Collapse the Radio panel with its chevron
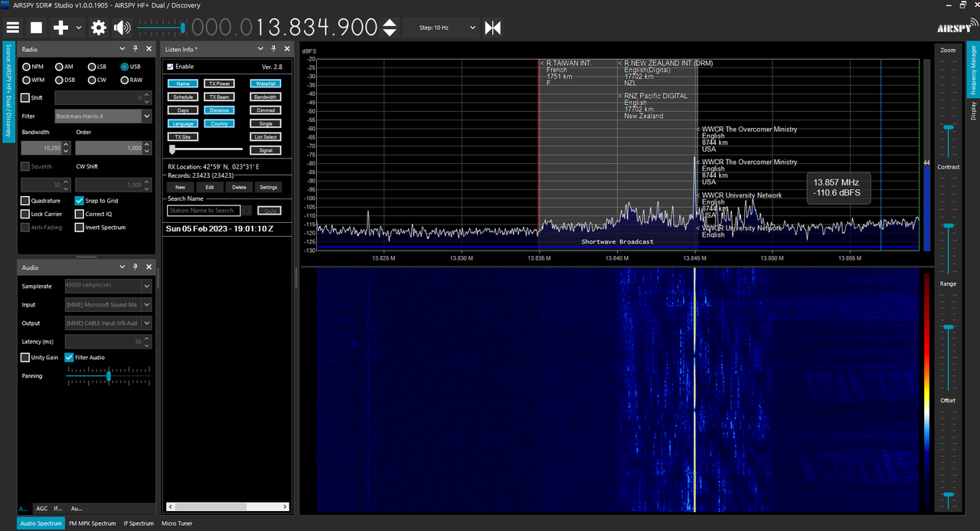This screenshot has width=980, height=531. coord(122,49)
